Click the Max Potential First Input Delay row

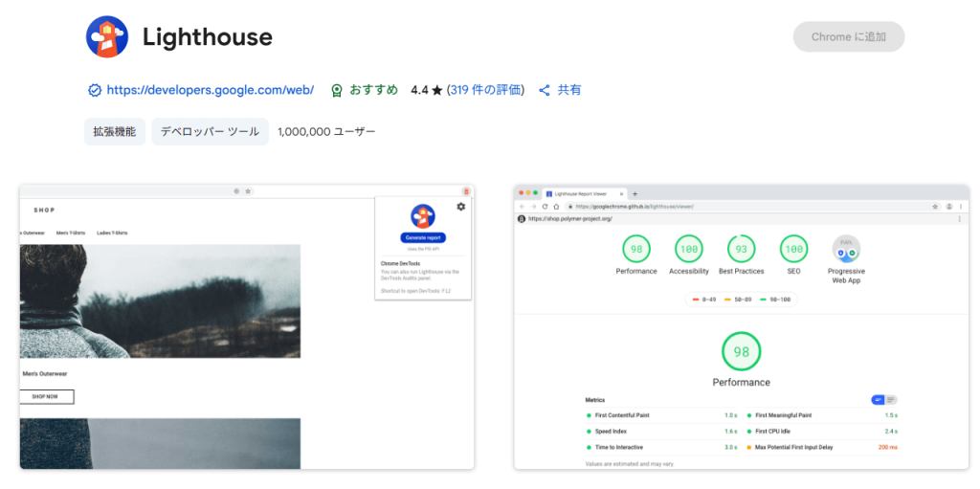(x=822, y=448)
